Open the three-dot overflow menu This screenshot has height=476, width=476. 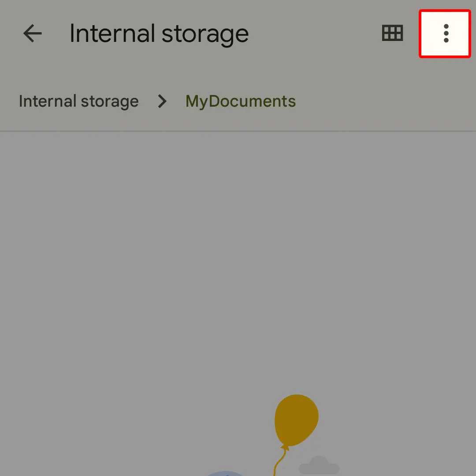click(446, 33)
